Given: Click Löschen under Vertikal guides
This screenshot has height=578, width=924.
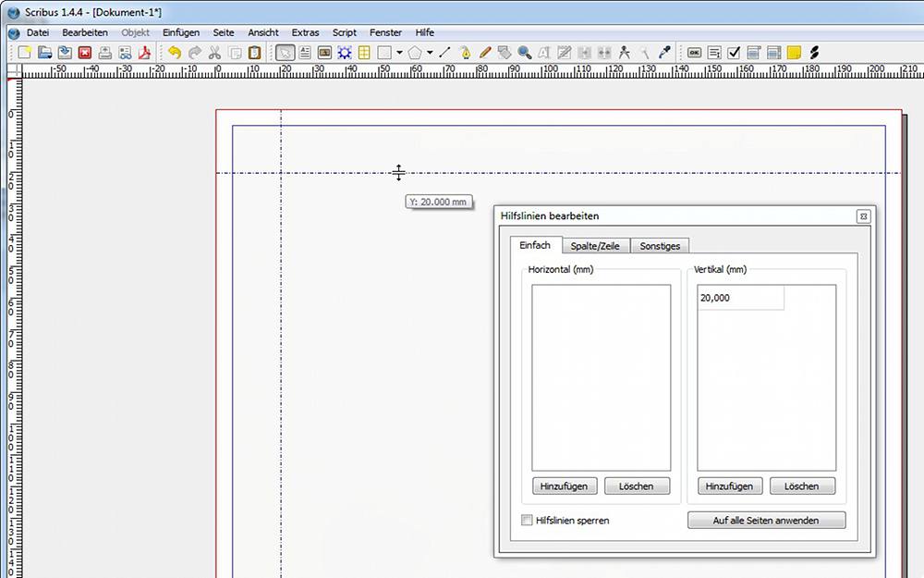Looking at the screenshot, I should (802, 486).
